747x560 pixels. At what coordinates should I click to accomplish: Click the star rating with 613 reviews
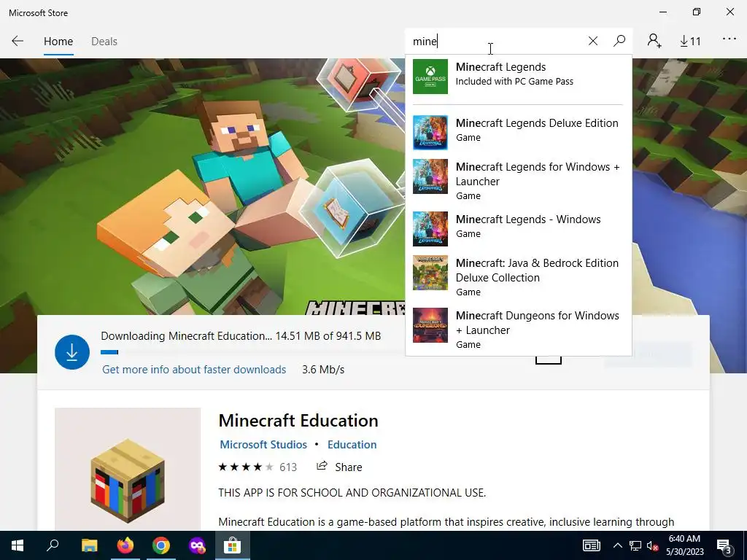coord(258,467)
